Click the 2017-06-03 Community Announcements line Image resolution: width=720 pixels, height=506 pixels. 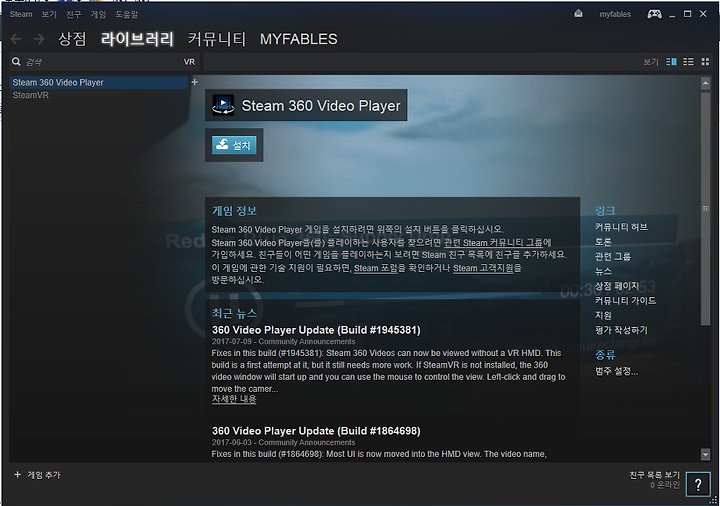click(x=283, y=442)
